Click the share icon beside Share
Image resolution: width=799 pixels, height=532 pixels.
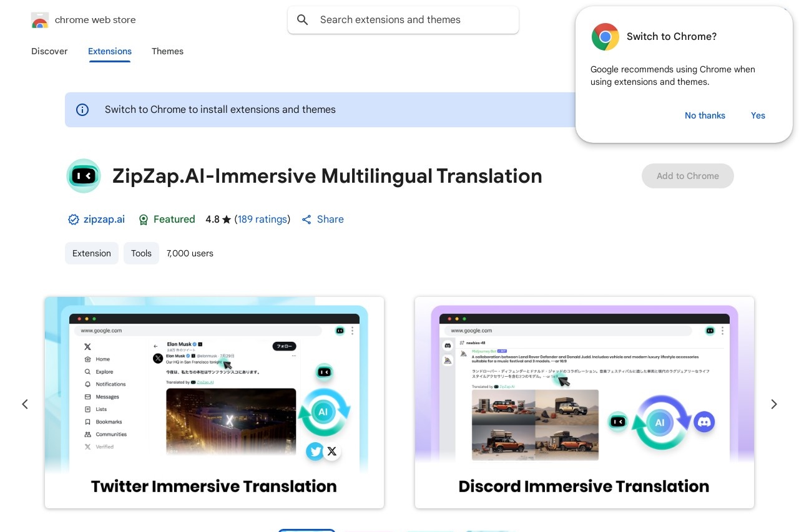click(306, 220)
